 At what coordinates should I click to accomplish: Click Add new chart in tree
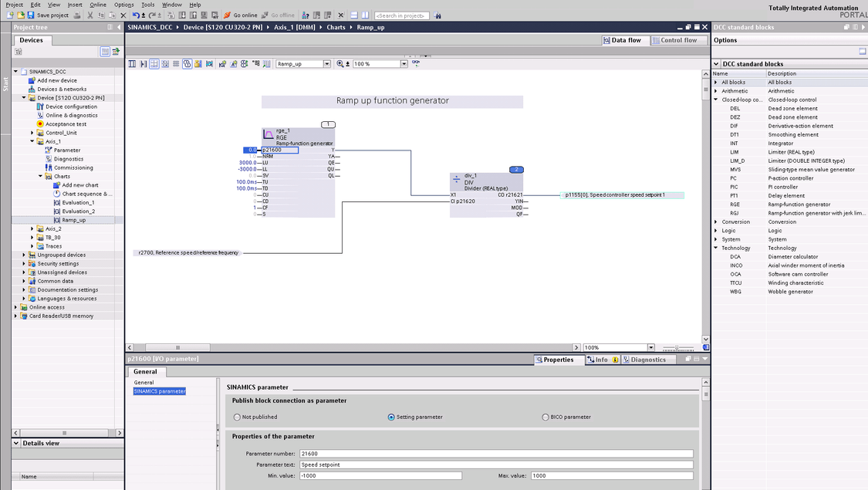click(x=80, y=185)
